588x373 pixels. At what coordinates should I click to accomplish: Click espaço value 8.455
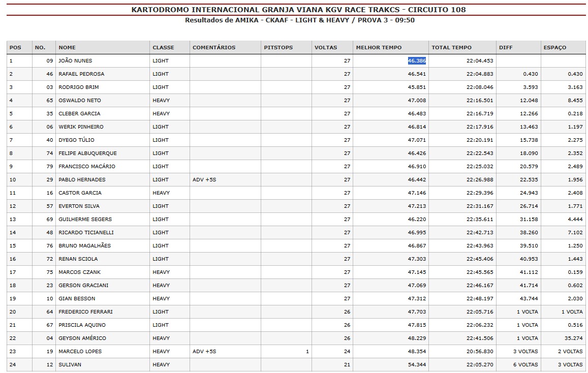click(575, 101)
